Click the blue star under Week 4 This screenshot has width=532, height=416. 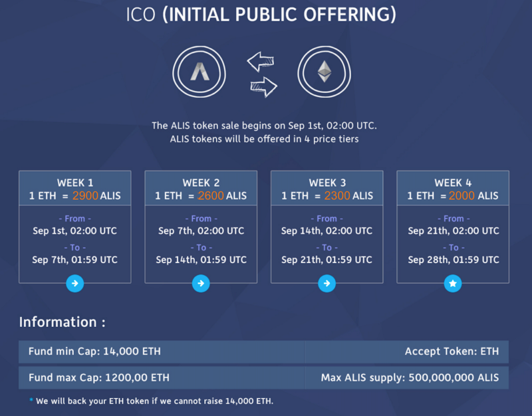click(453, 284)
